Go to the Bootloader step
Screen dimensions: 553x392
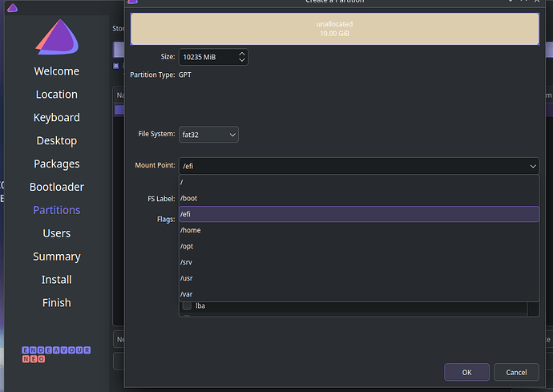click(x=57, y=187)
